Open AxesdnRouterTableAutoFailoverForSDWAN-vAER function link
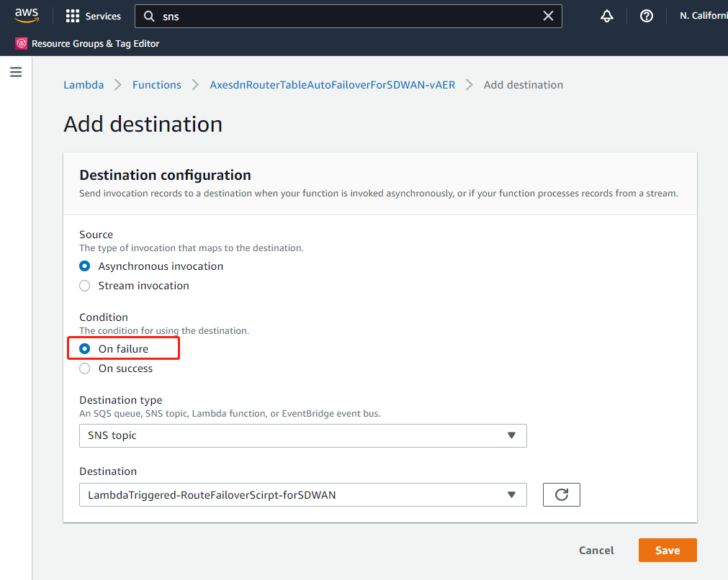This screenshot has height=580, width=728. click(332, 85)
